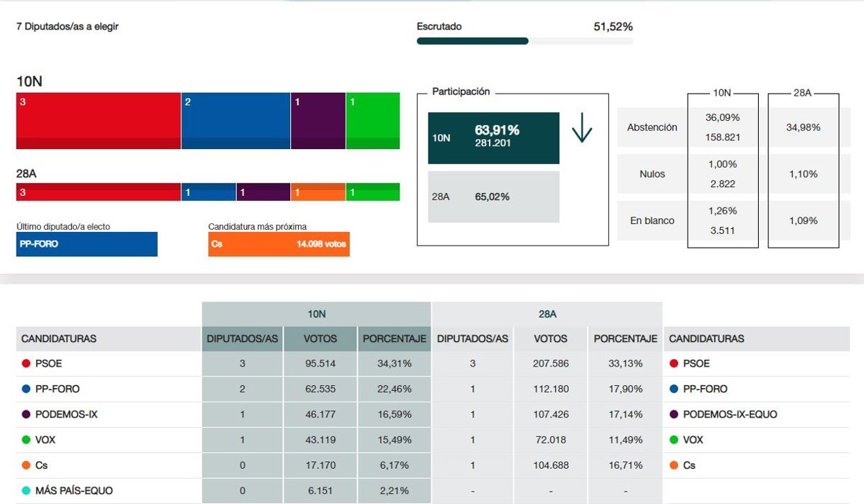Image resolution: width=864 pixels, height=504 pixels.
Task: Click the orange Cs dot in right column
Action: click(674, 465)
